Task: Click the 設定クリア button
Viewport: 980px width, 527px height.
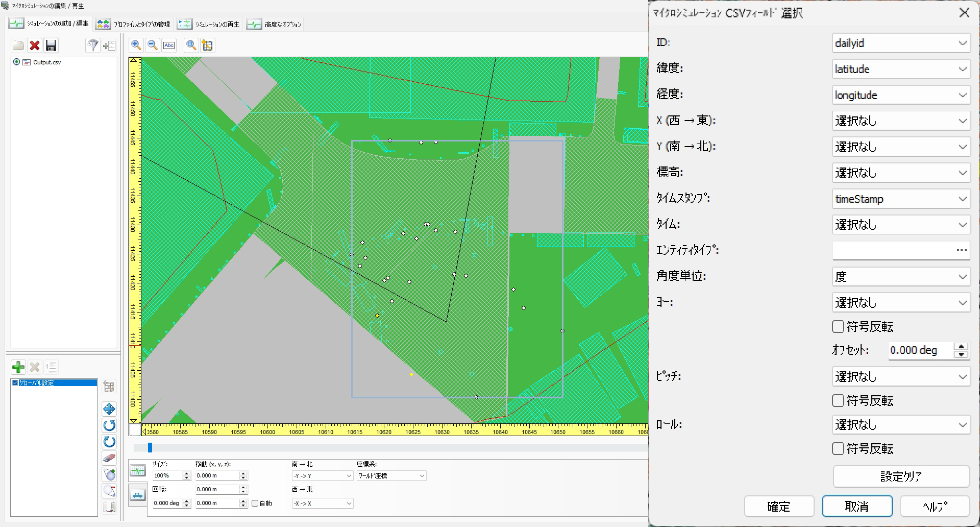Action: 901,476
